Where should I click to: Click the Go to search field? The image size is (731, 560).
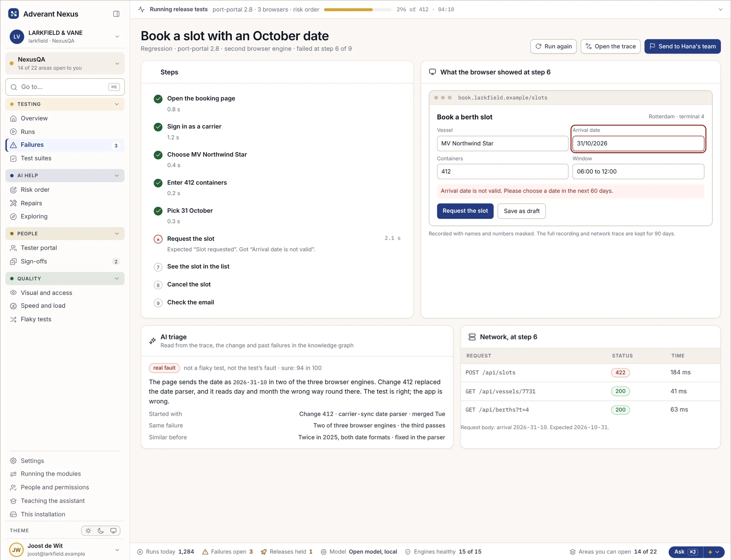(x=65, y=87)
